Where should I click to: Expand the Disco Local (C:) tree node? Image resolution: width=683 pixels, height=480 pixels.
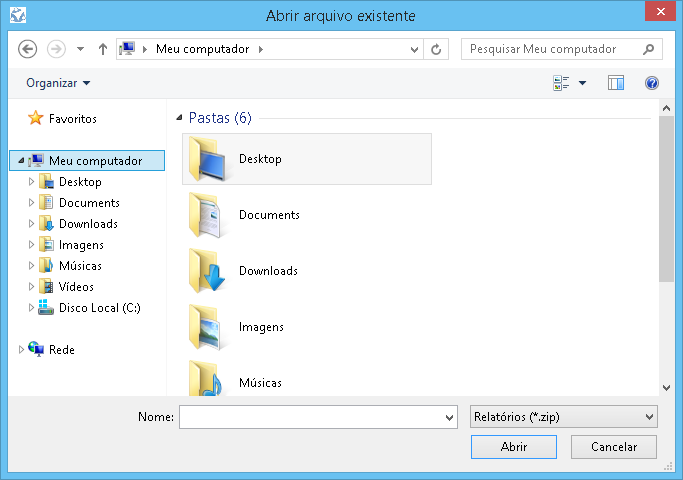[x=31, y=308]
